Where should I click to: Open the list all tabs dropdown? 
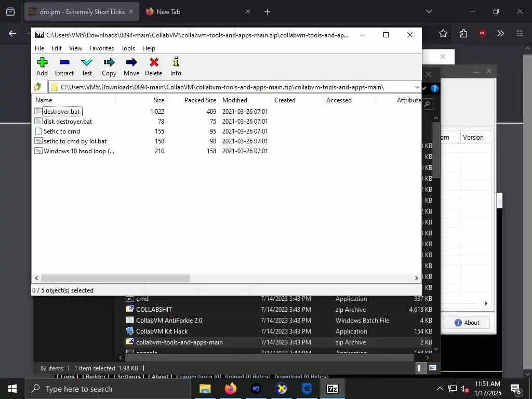pyautogui.click(x=429, y=11)
